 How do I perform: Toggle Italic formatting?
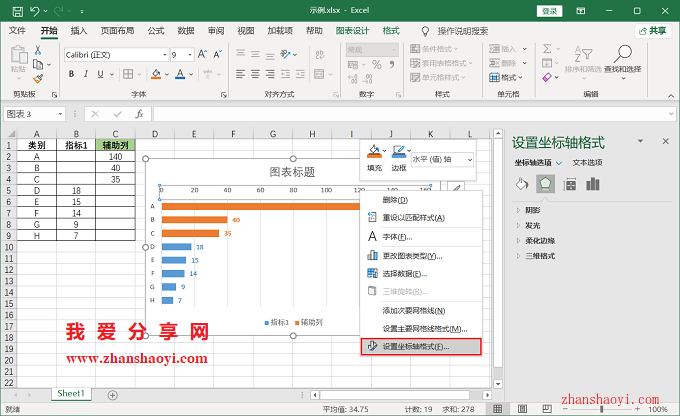pos(86,74)
